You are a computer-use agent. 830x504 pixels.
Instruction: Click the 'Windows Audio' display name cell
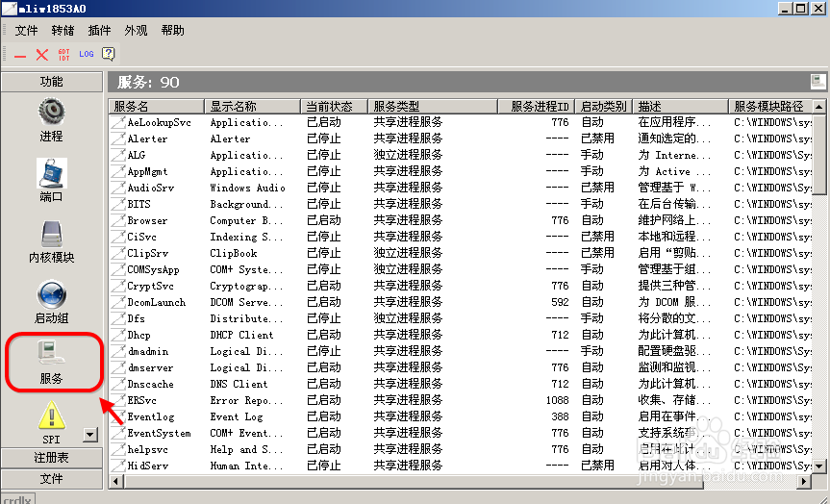[x=248, y=188]
